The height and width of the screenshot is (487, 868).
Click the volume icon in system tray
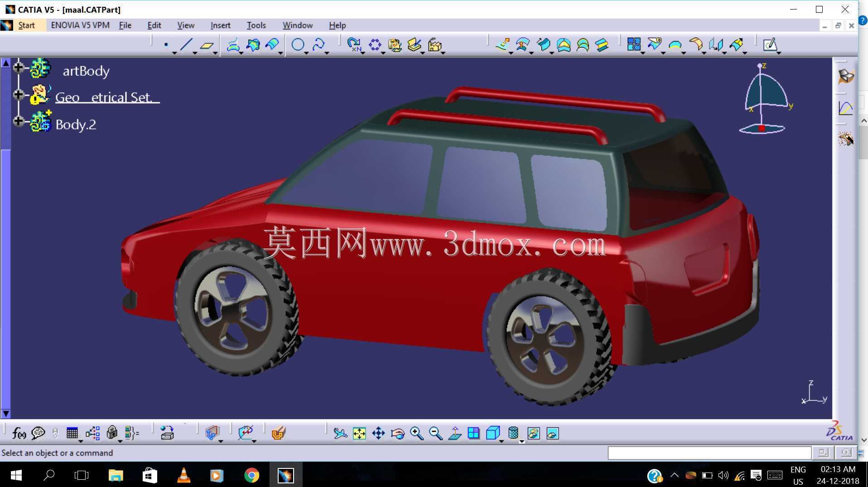click(723, 475)
